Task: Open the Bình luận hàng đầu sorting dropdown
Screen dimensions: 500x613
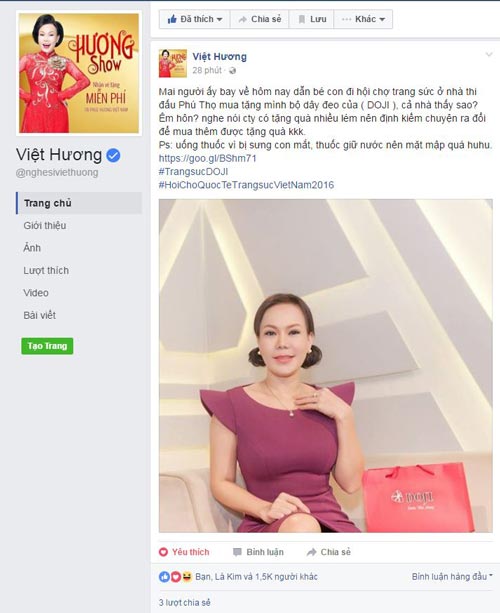Action: tap(452, 577)
